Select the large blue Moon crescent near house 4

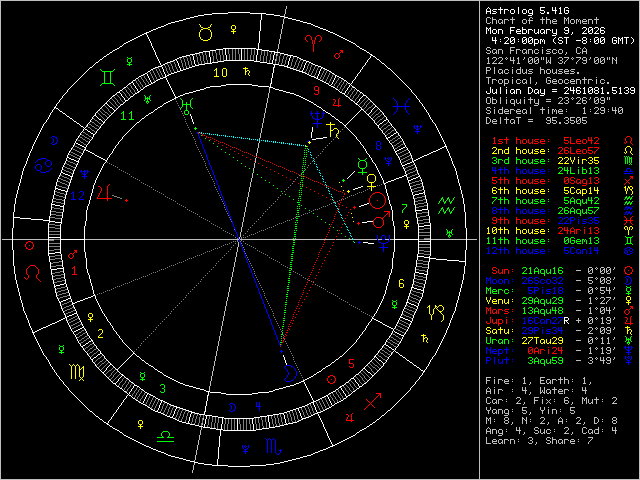point(289,373)
